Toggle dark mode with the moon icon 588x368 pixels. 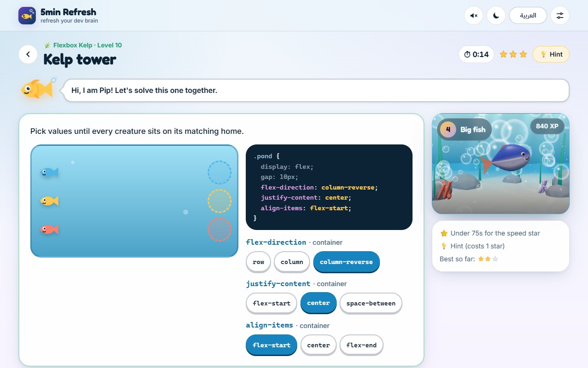coord(496,16)
